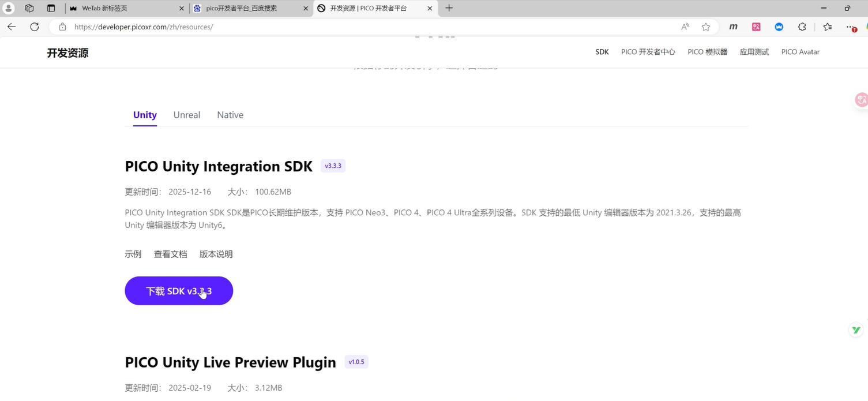Reload the page with the refresh icon
Screen dimensions: 868x401
tap(35, 27)
